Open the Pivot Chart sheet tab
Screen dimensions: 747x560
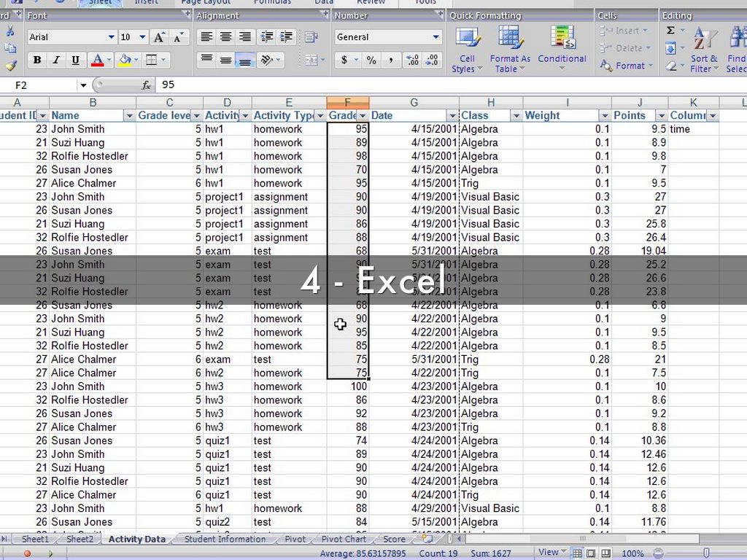(x=344, y=540)
